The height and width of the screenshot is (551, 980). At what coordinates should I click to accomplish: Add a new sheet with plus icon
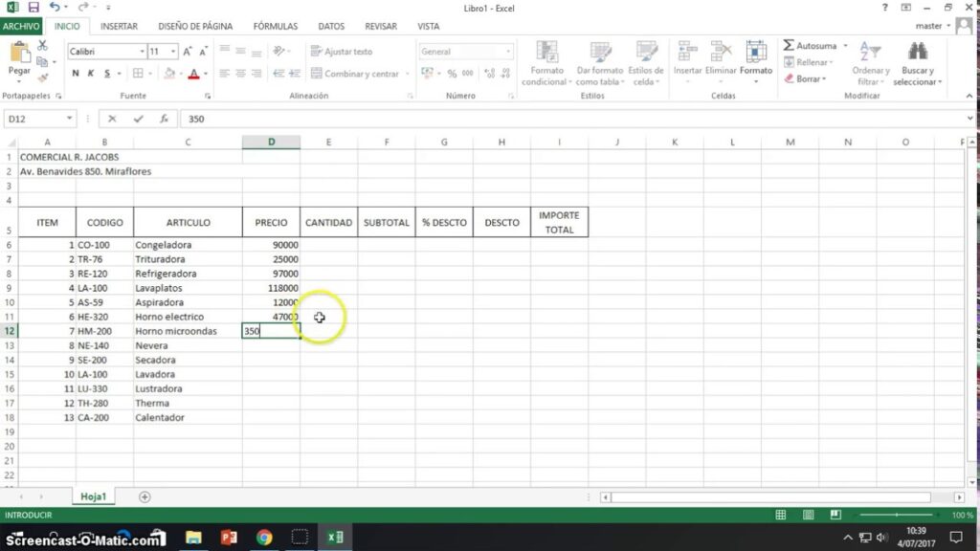coord(145,496)
